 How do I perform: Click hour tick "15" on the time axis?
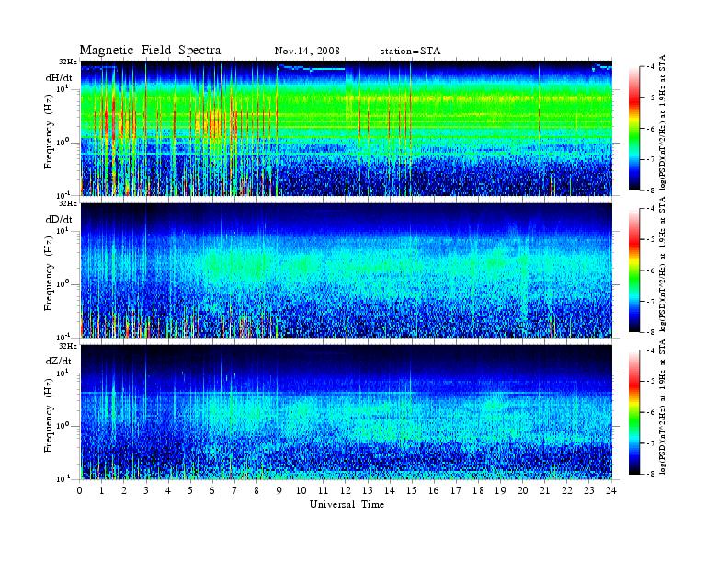412,490
